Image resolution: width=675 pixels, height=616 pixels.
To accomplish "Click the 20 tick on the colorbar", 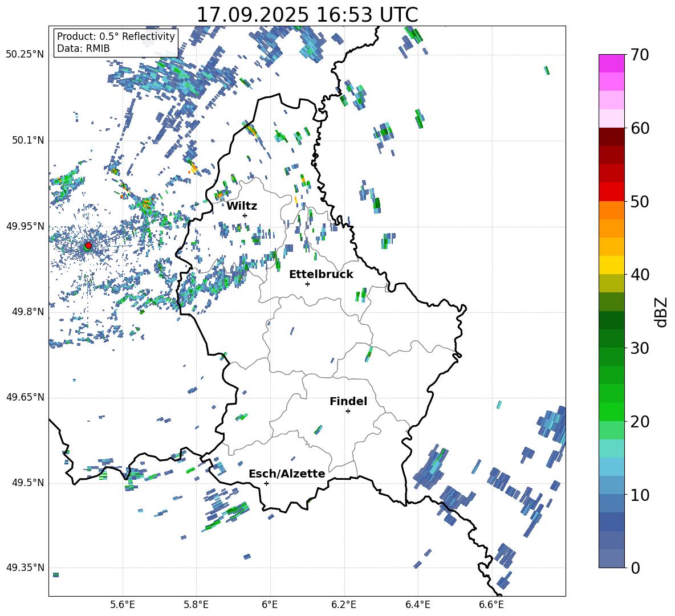I will [640, 422].
